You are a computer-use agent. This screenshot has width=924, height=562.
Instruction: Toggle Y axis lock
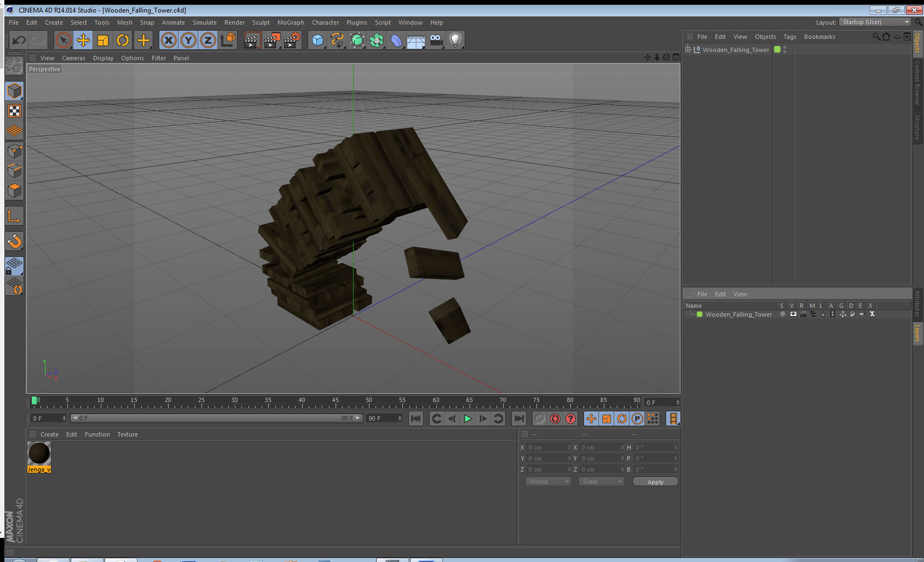click(x=188, y=40)
